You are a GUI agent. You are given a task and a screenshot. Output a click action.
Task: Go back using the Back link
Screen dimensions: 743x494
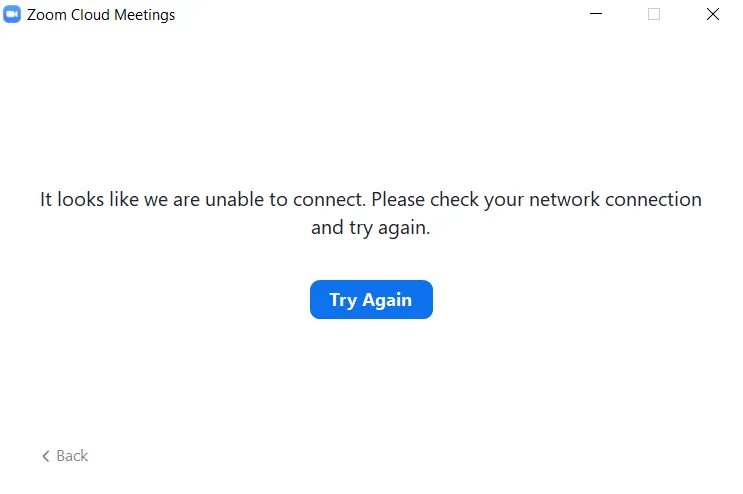pos(65,456)
